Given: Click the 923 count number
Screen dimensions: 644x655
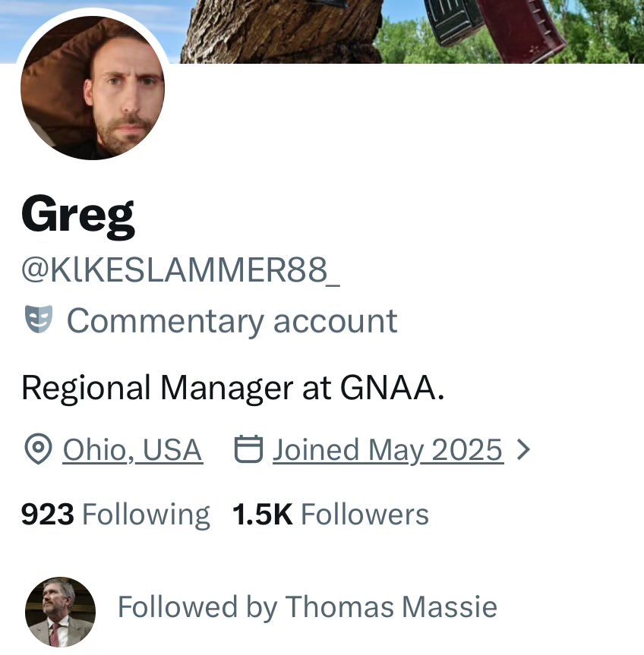Looking at the screenshot, I should 48,515.
